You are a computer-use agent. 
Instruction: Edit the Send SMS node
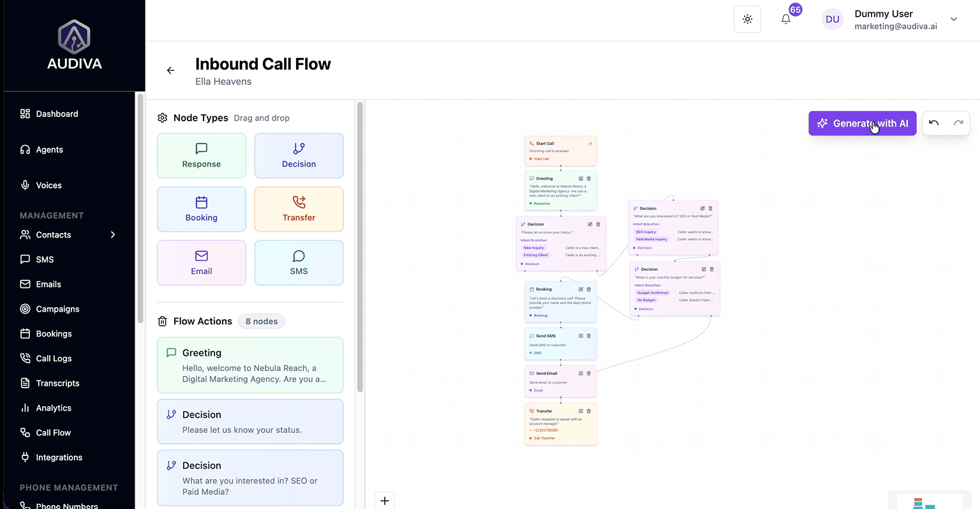(581, 336)
